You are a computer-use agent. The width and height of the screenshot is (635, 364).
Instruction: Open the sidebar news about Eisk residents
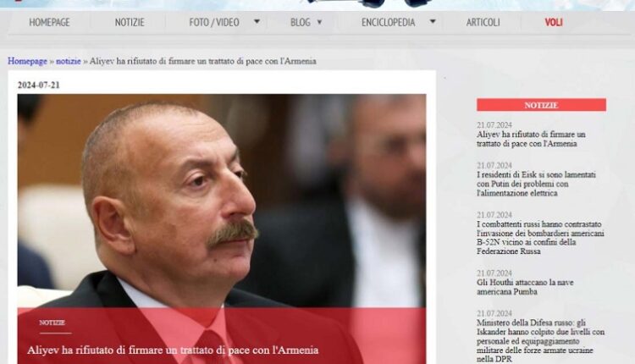coord(535,184)
